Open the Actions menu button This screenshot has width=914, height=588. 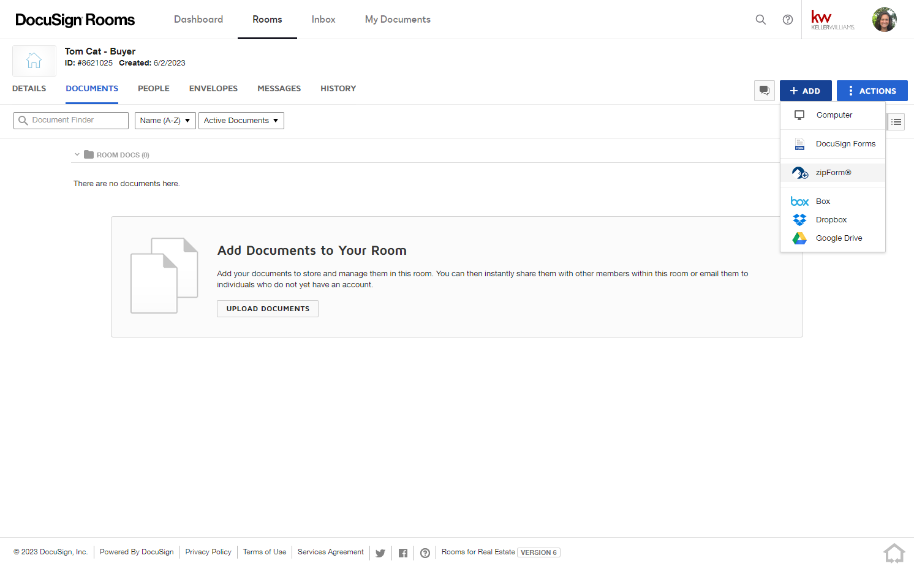point(872,91)
